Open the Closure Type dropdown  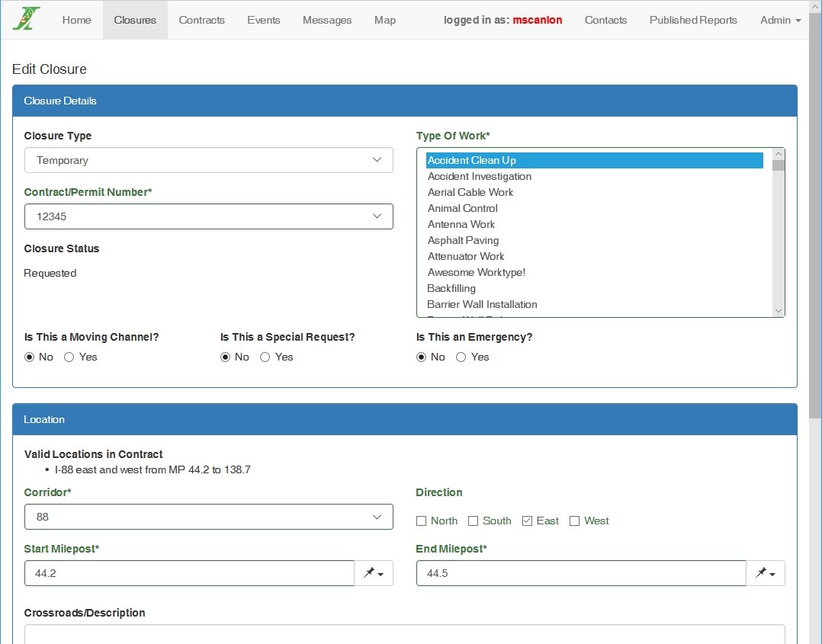pyautogui.click(x=208, y=160)
